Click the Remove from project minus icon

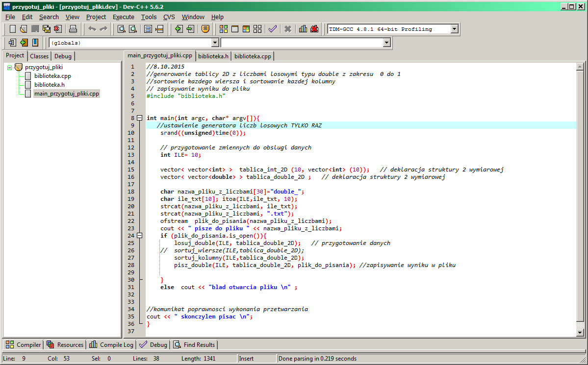click(190, 29)
